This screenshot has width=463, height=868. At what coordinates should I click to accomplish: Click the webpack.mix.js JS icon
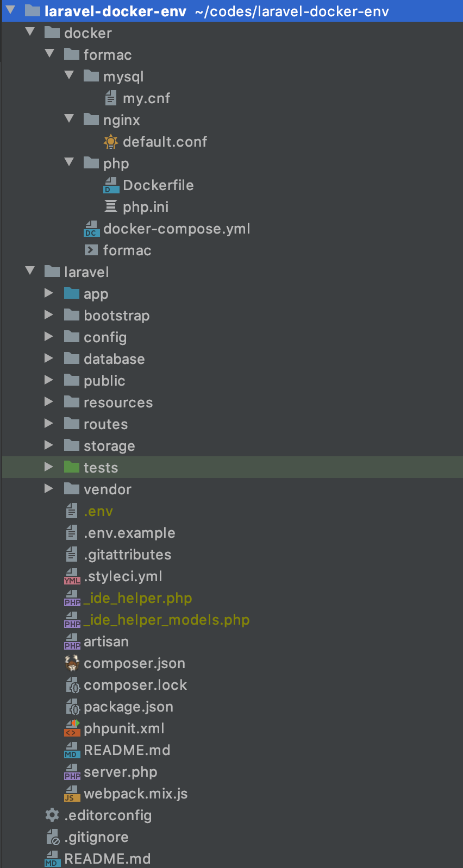72,794
